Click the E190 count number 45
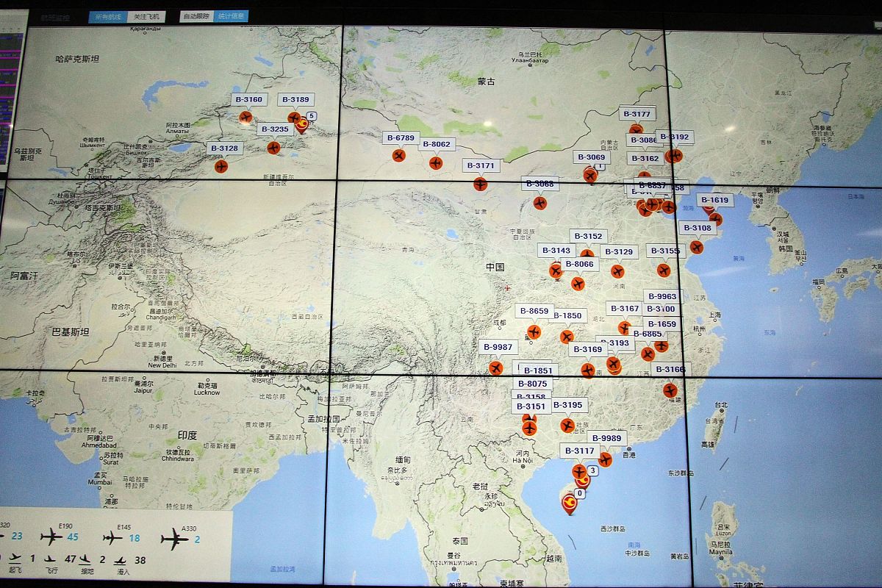 tap(73, 537)
